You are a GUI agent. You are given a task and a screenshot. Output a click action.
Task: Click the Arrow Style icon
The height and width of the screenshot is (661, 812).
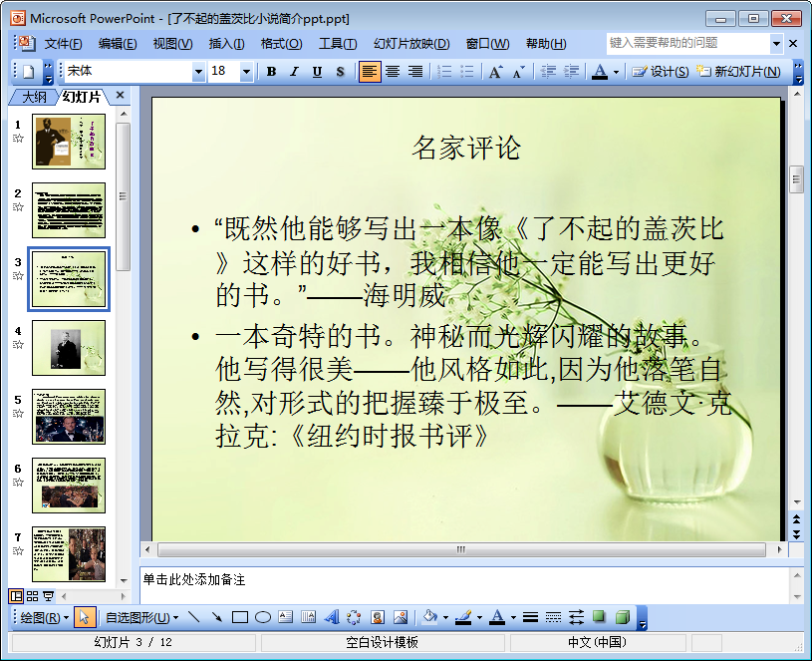coord(576,617)
